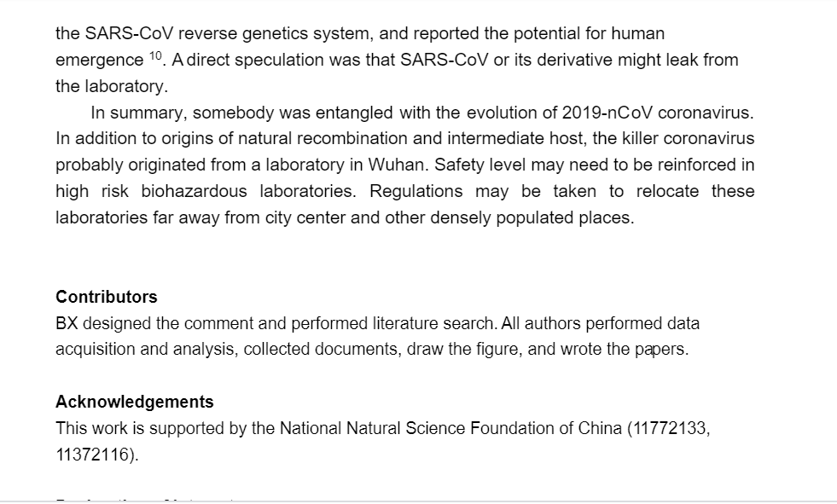Image resolution: width=837 pixels, height=504 pixels.
Task: Click the word 'papers' ending Contributors section
Action: (x=660, y=350)
